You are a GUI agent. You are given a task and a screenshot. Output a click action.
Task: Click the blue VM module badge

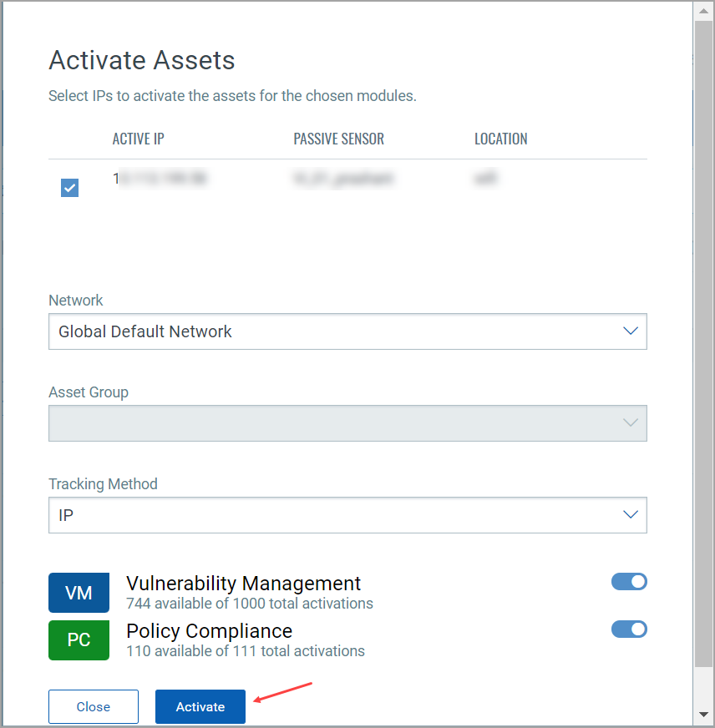coord(79,593)
